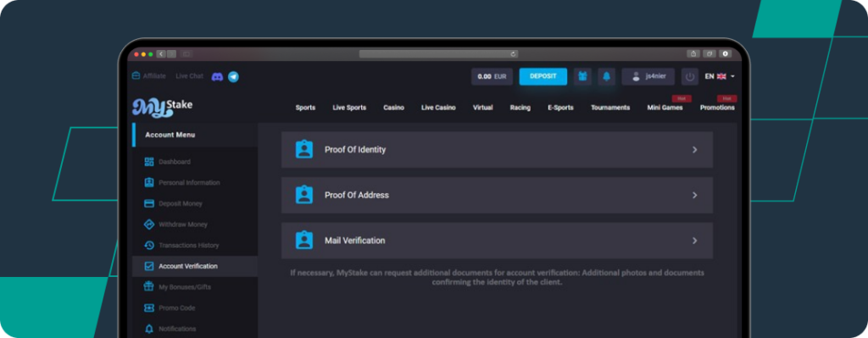Screen dimensions: 868x338
Task: Click the browser share icon
Action: coord(693,53)
